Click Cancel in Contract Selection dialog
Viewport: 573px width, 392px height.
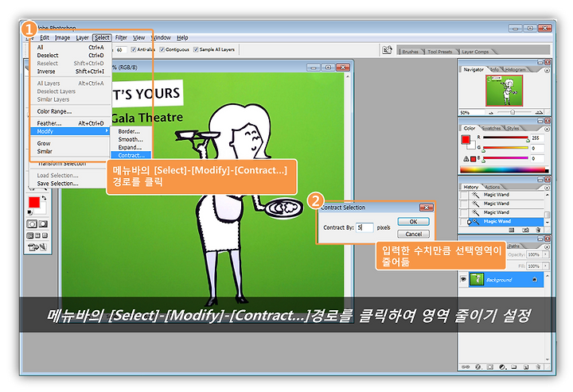click(413, 234)
